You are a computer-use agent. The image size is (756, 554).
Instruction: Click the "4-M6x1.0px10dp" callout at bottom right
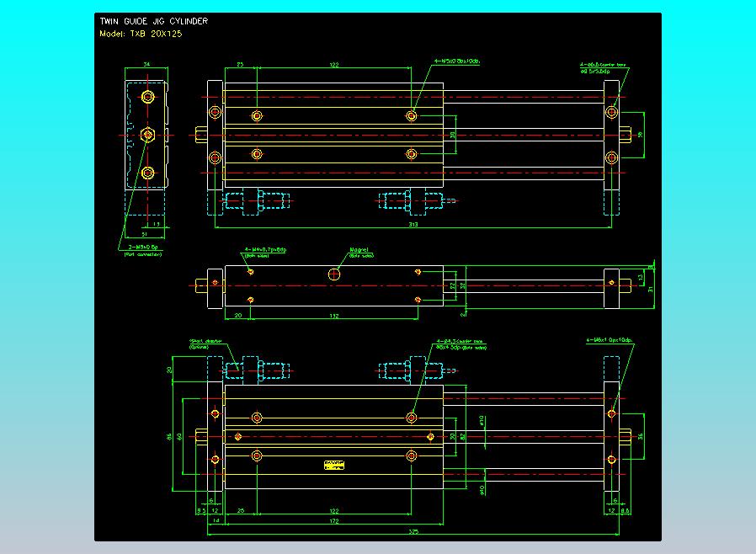[x=609, y=341]
